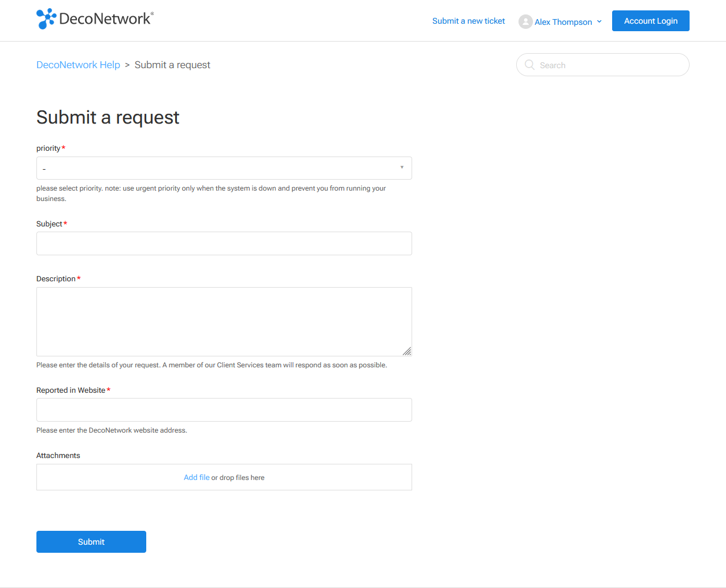
Task: Click the Account Login button
Action: click(x=650, y=20)
